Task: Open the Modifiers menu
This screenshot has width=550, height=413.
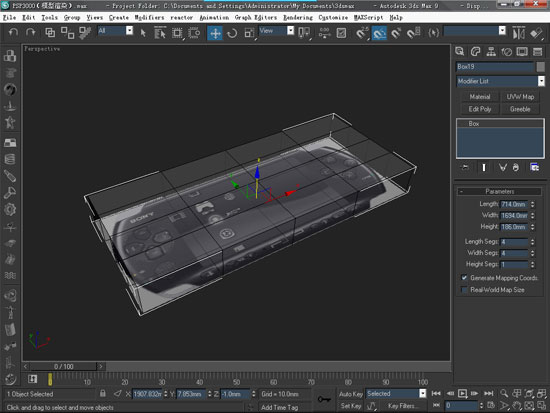Action: pos(149,18)
